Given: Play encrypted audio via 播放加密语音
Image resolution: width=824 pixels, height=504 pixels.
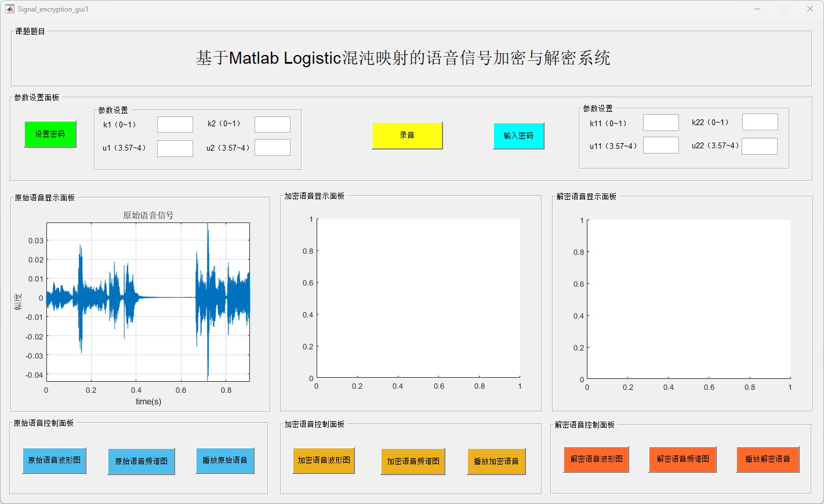Looking at the screenshot, I should click(x=496, y=462).
